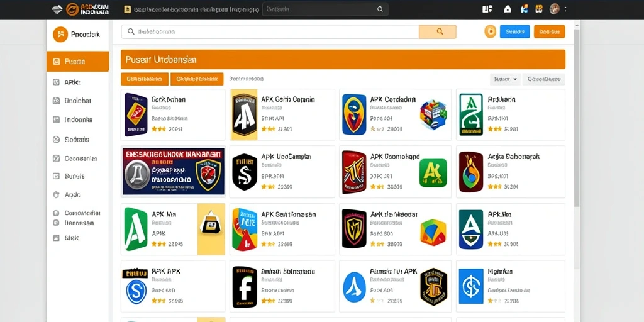Click the orange circular site logo in top bar
The height and width of the screenshot is (322, 644).
tap(72, 9)
